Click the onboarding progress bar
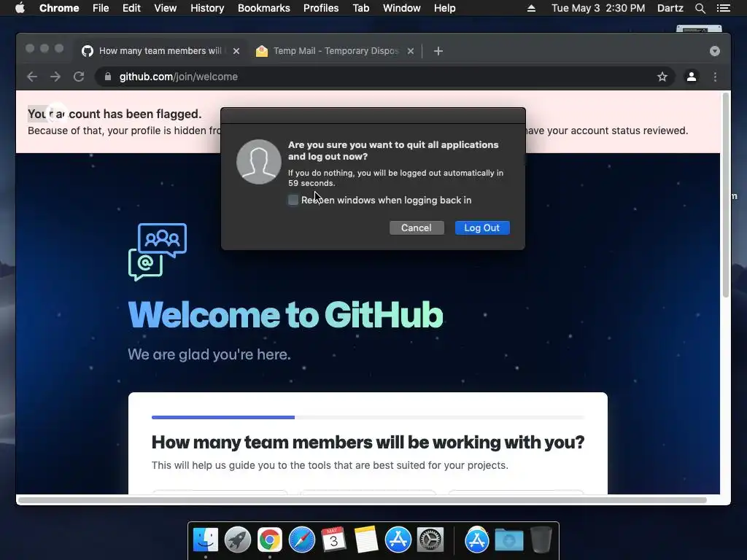The height and width of the screenshot is (560, 747). point(368,417)
